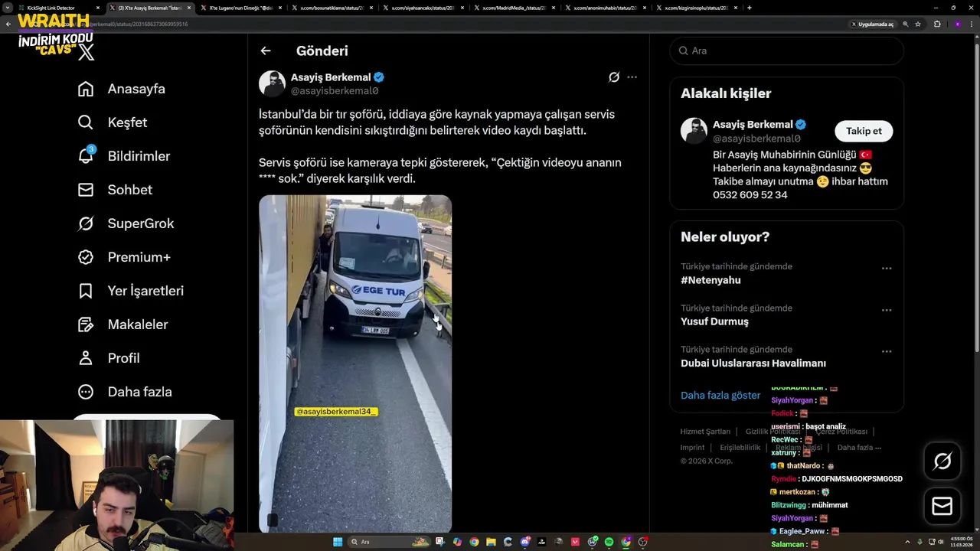Open options for #Netenyahu trend
This screenshot has height=551, width=980.
(x=886, y=269)
